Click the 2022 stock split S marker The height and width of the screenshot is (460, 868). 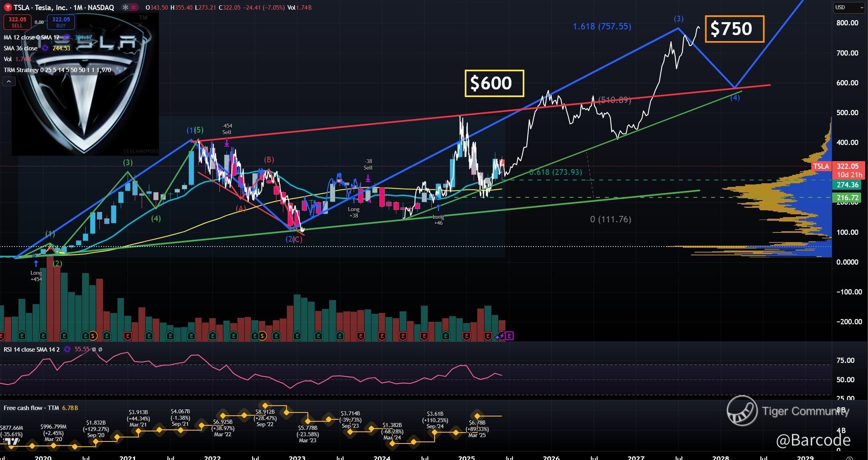pos(262,336)
